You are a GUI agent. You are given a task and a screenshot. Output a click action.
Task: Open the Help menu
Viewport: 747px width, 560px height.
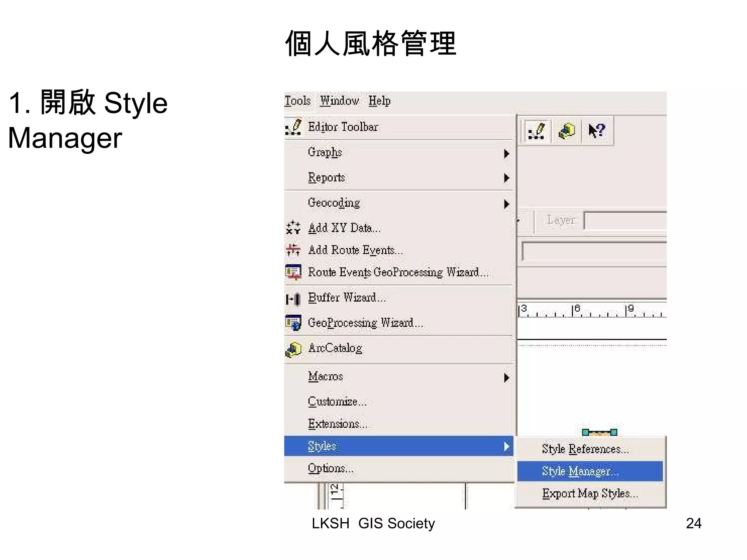pos(379,101)
